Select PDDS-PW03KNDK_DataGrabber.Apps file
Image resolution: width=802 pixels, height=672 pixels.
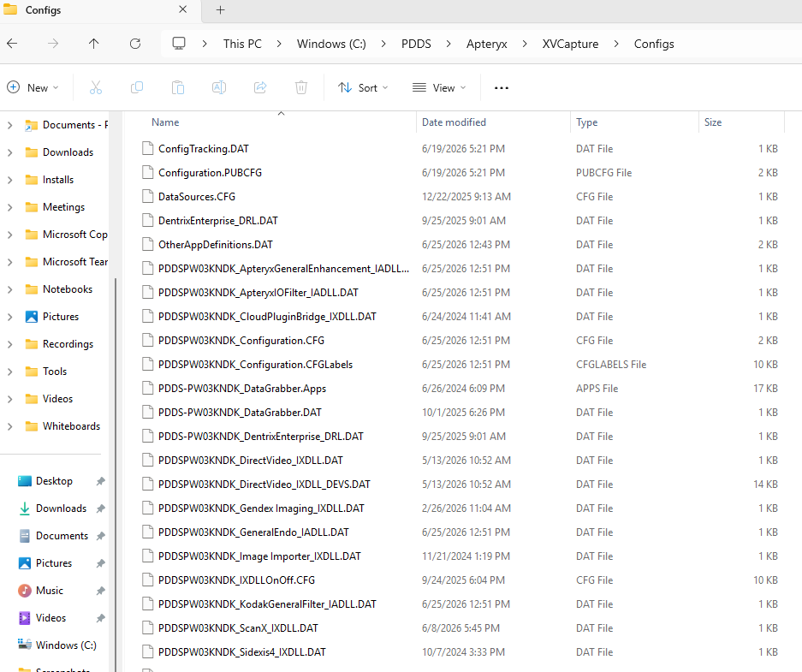(242, 389)
